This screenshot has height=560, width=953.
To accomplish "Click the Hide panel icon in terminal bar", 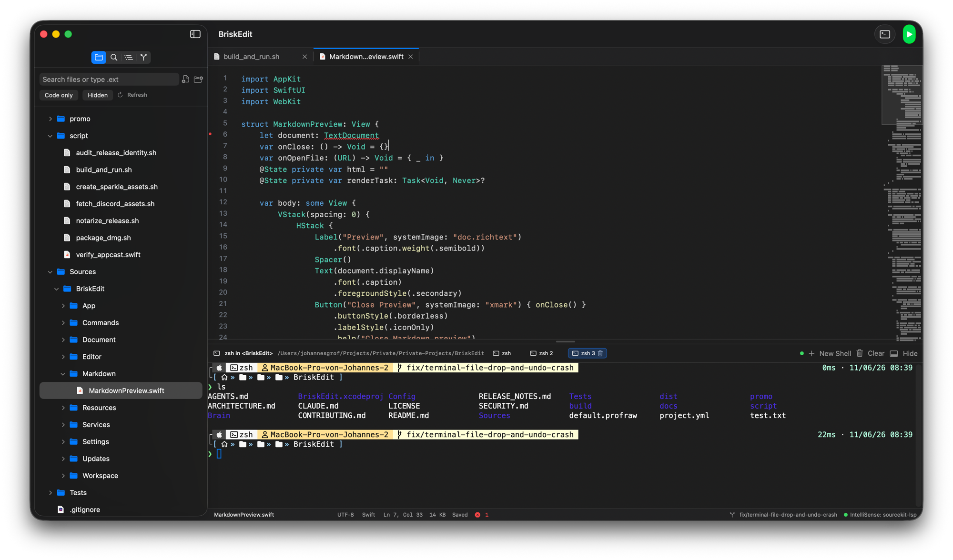I will (x=894, y=353).
